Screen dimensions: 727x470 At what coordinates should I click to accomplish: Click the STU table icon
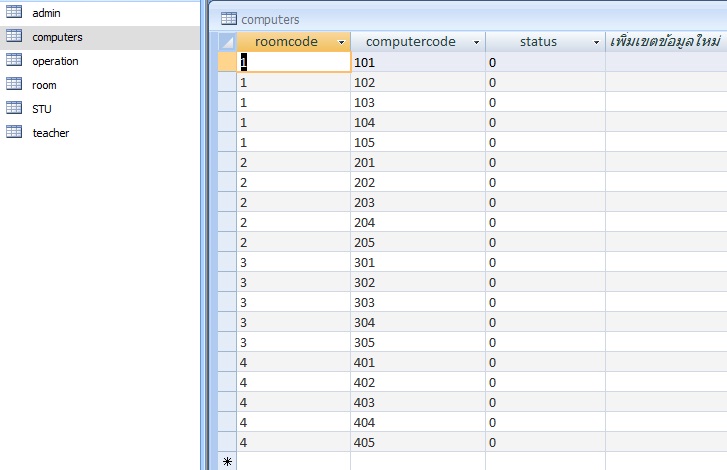tap(14, 108)
